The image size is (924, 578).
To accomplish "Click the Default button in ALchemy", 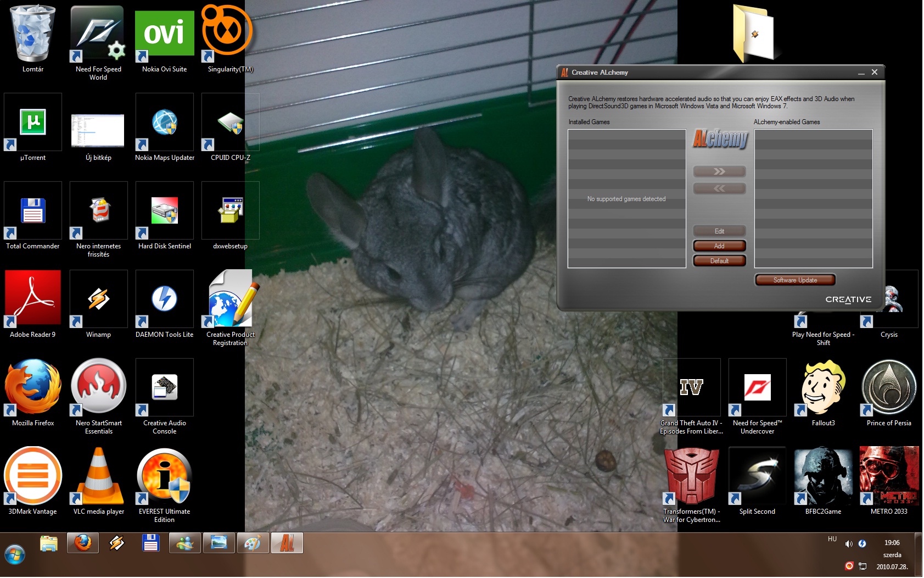I will point(719,260).
